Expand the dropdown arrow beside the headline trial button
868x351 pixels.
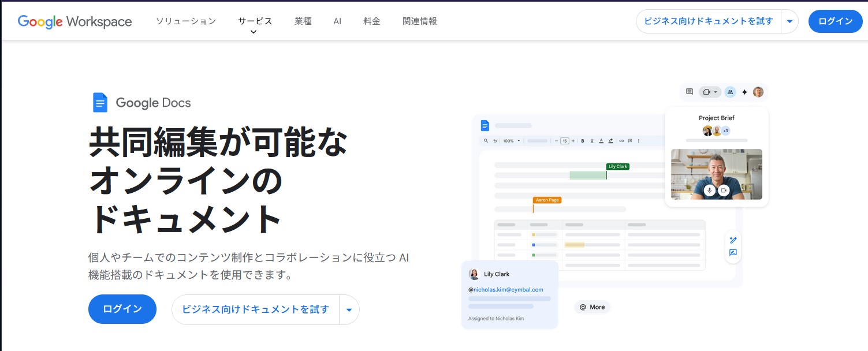pos(349,309)
